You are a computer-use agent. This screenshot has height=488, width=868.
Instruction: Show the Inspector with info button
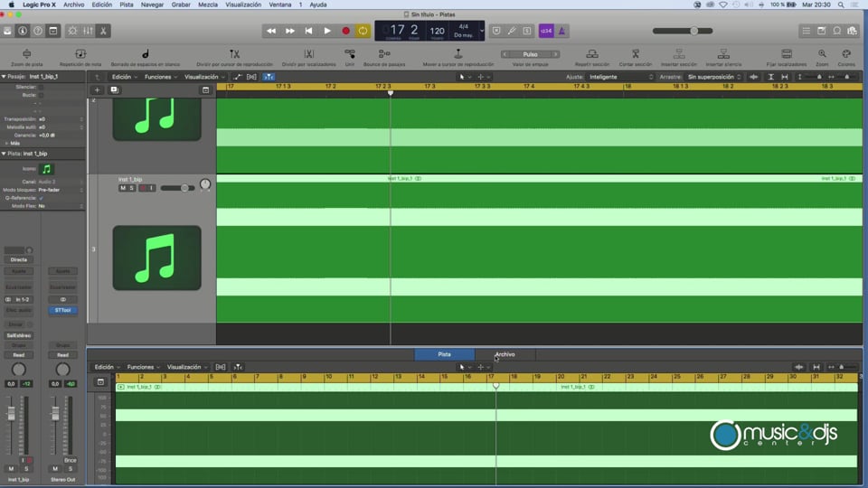click(23, 31)
